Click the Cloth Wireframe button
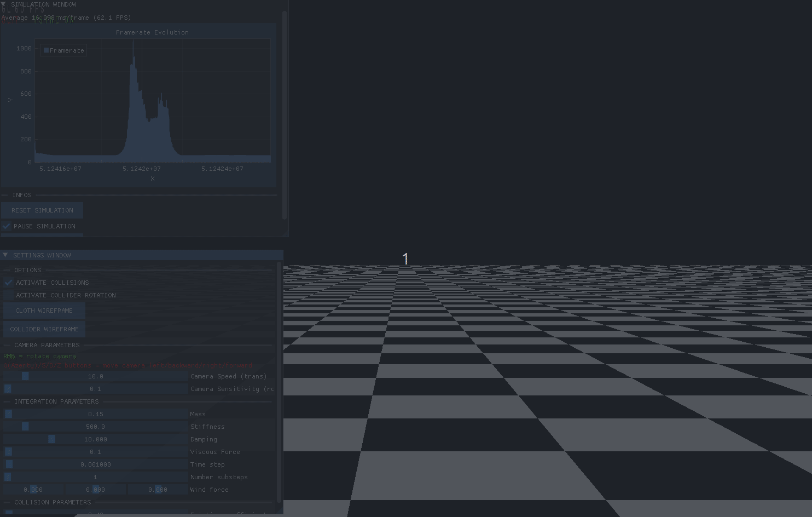812x517 pixels. 44,311
